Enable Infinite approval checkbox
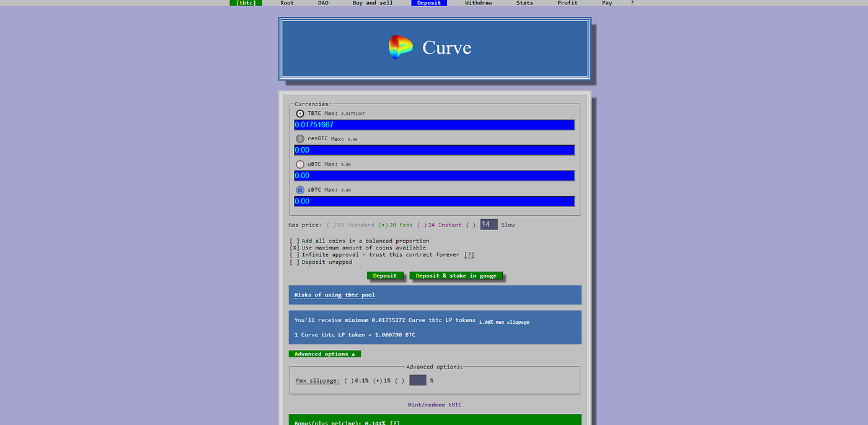The height and width of the screenshot is (425, 868). tap(294, 255)
